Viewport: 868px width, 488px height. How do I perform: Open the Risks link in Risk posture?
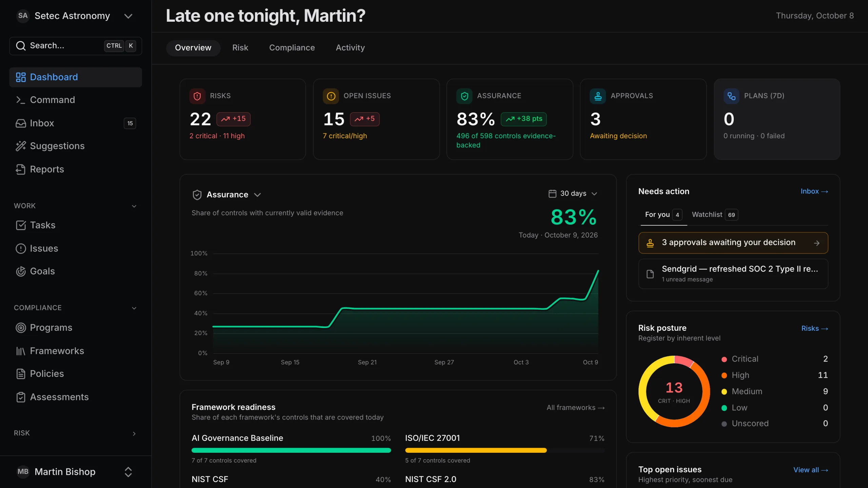tap(815, 328)
